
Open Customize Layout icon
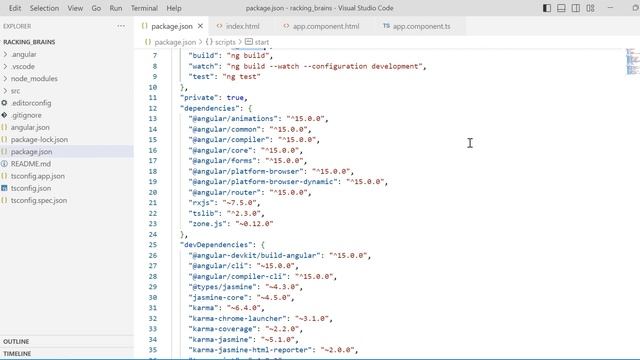pos(590,8)
